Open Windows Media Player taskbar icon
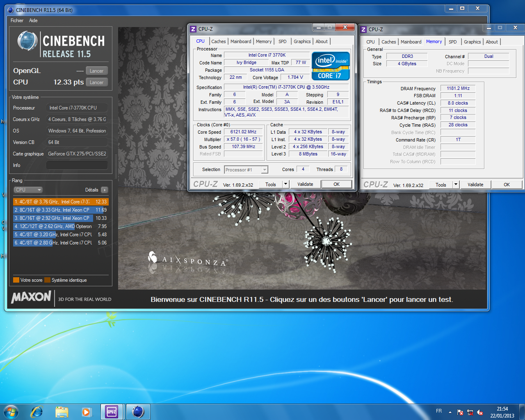This screenshot has width=525, height=420. [87, 412]
